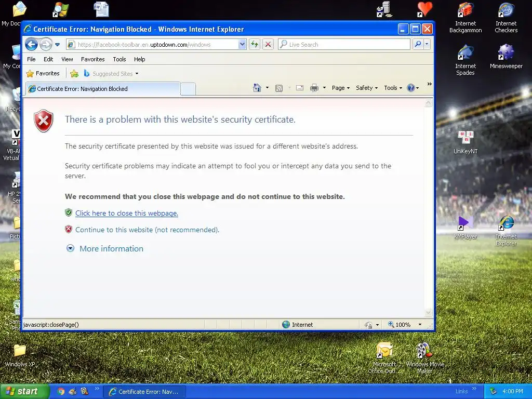Click the 100% zoom level button
Screen dimensions: 532x399
tap(400, 325)
